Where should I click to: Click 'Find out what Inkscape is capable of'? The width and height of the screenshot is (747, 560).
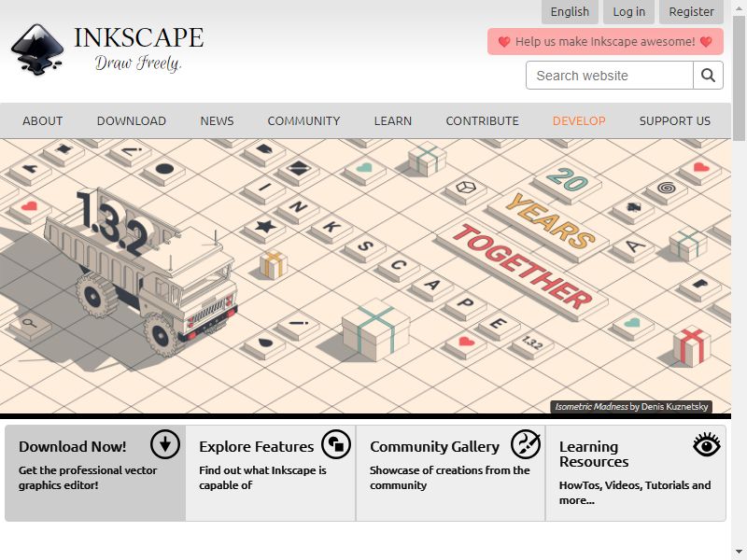[262, 478]
